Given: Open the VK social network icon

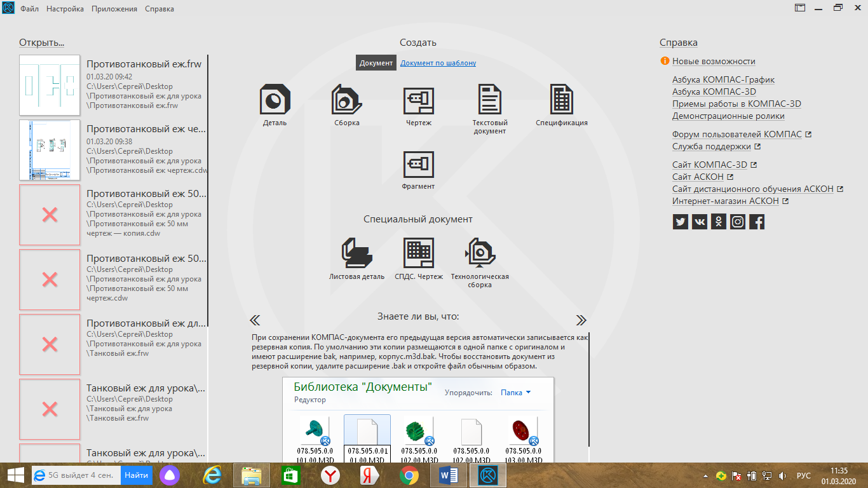Looking at the screenshot, I should [700, 222].
